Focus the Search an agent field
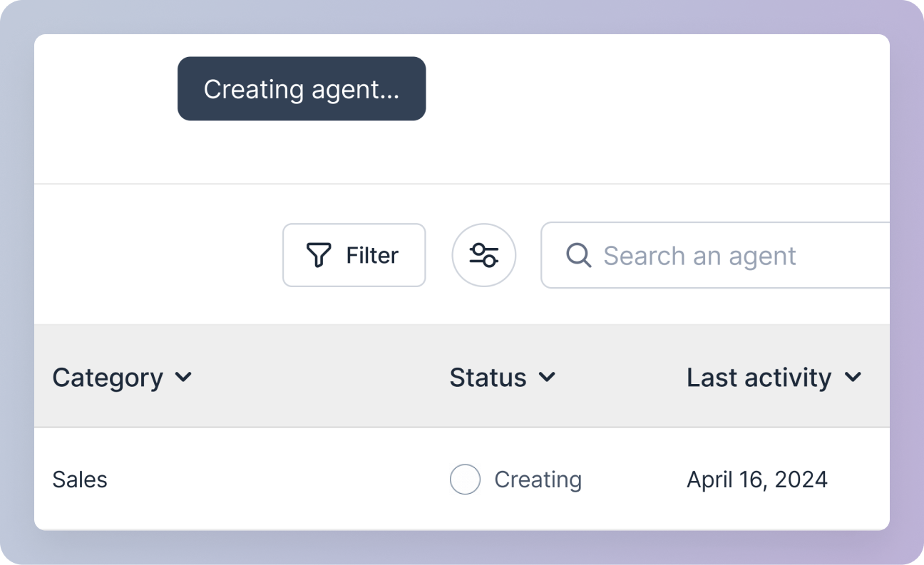 pos(715,255)
